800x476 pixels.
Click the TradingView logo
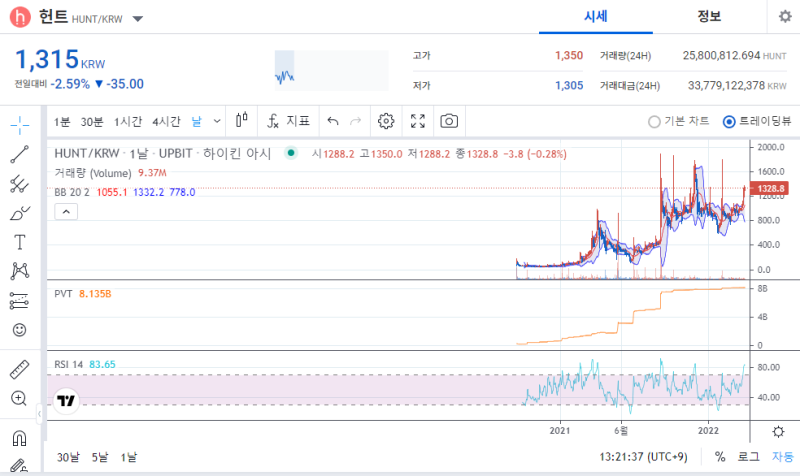point(66,400)
